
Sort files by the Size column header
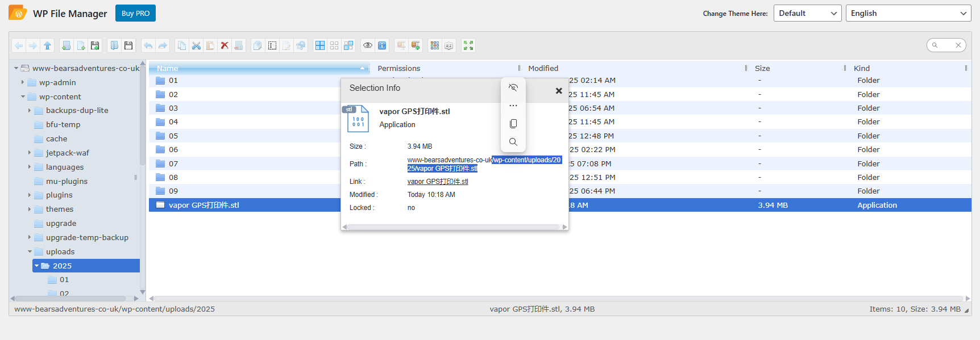[762, 68]
